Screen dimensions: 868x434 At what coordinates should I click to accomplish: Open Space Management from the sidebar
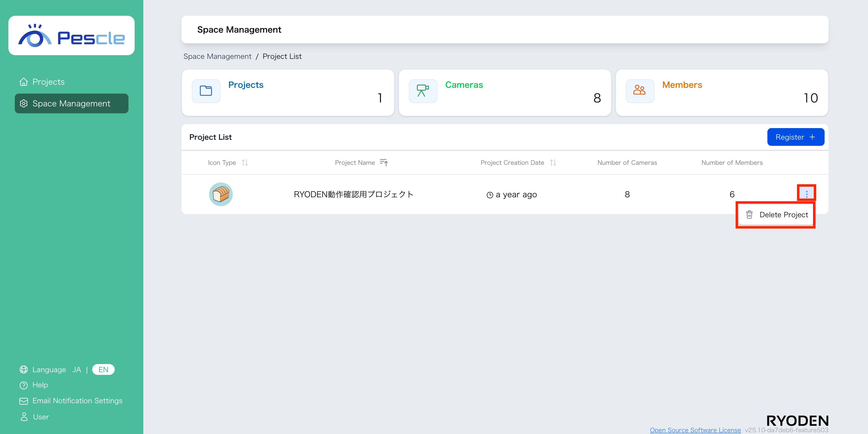pyautogui.click(x=72, y=103)
